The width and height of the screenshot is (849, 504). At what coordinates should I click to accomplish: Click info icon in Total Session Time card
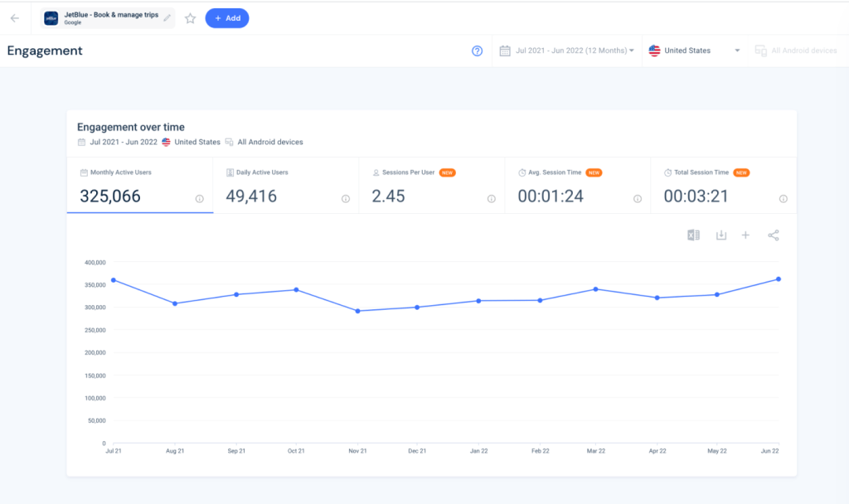(x=783, y=199)
